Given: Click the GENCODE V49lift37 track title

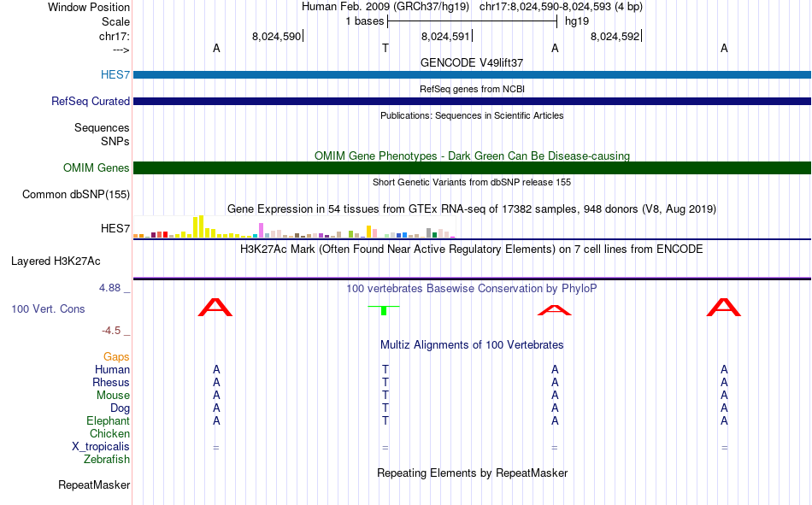Looking at the screenshot, I should pyautogui.click(x=472, y=62).
